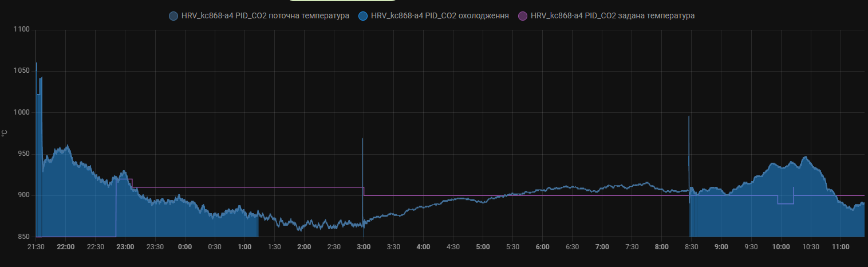868x267 pixels.
Task: Click the 10:00 time axis label
Action: 781,247
